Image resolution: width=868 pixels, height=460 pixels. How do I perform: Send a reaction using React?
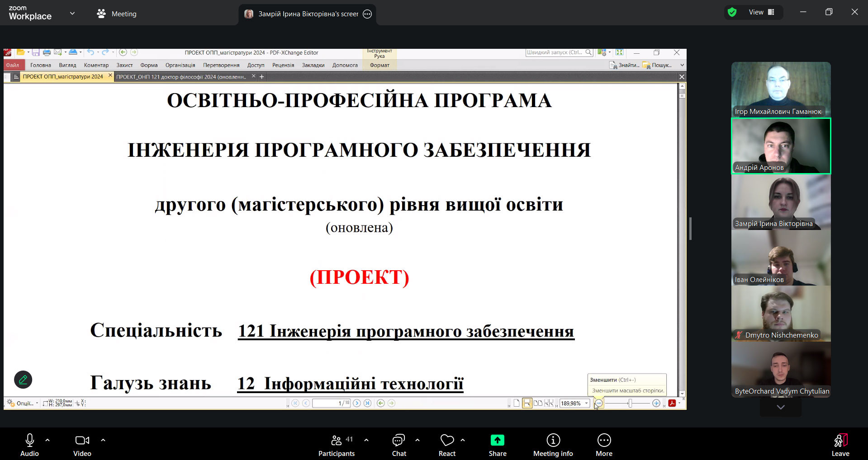(x=447, y=445)
